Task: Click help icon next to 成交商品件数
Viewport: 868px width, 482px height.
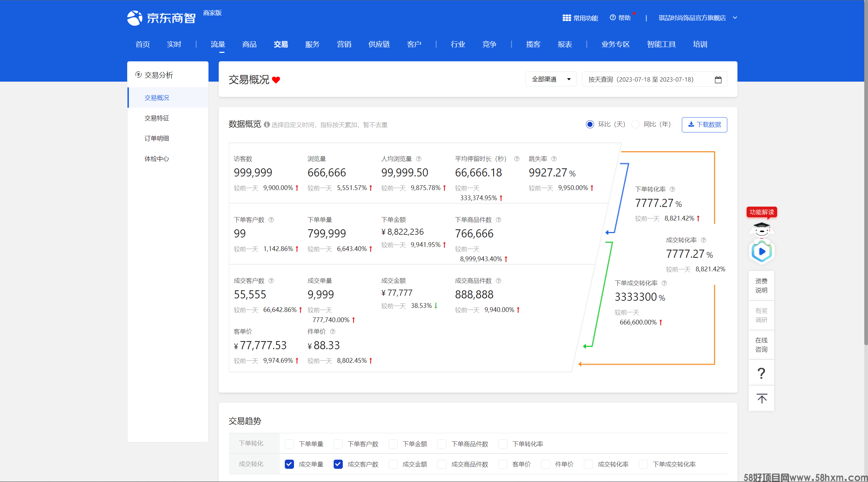Action: (498, 280)
